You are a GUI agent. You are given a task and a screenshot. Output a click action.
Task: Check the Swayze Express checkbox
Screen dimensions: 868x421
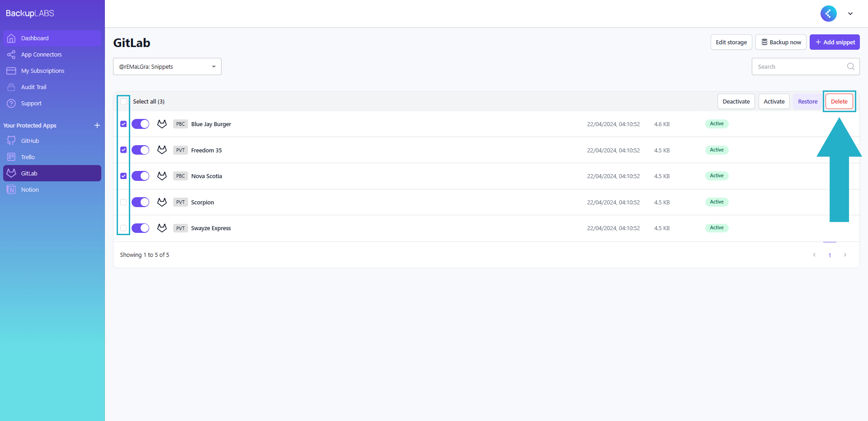[123, 228]
